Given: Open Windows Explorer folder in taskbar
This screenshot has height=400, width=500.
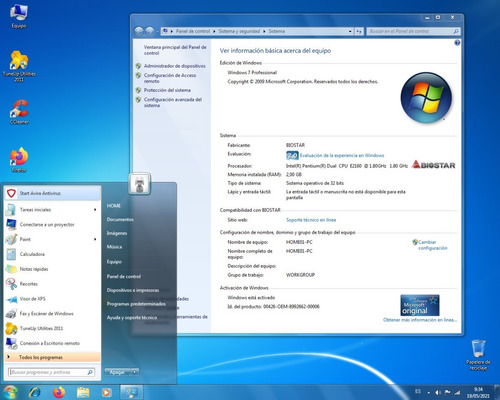Looking at the screenshot, I should pyautogui.click(x=83, y=392).
